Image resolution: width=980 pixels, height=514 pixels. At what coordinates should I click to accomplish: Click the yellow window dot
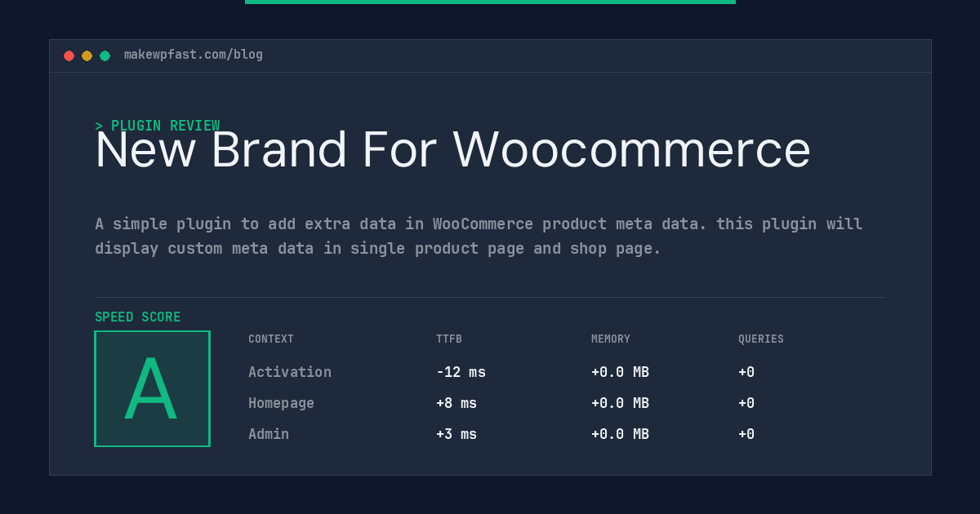87,55
